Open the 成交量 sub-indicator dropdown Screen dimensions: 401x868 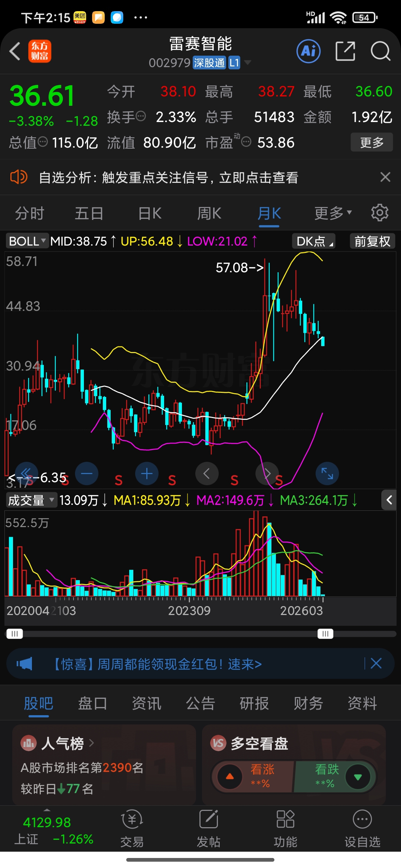coord(31,500)
